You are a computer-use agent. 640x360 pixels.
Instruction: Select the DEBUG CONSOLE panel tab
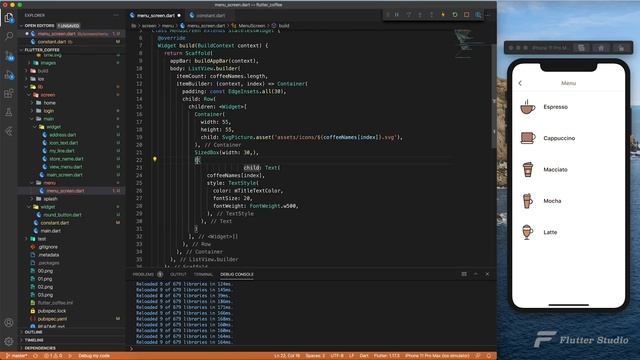tap(237, 274)
